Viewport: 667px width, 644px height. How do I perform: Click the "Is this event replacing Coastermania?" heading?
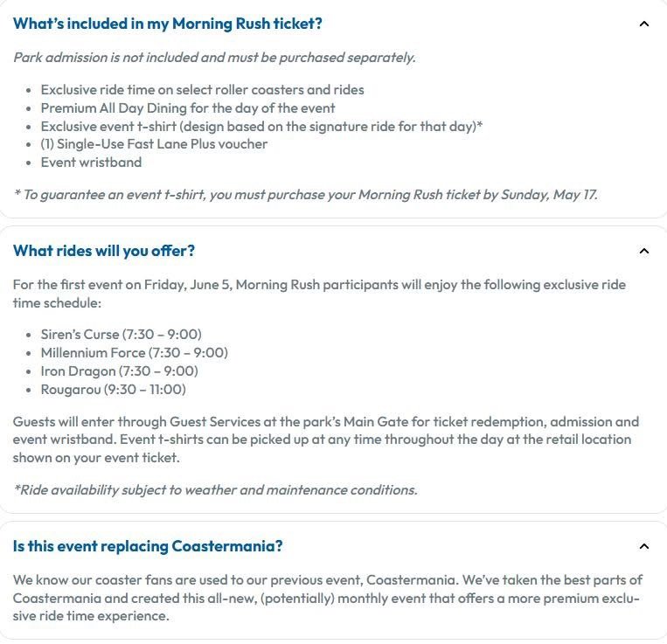[148, 546]
